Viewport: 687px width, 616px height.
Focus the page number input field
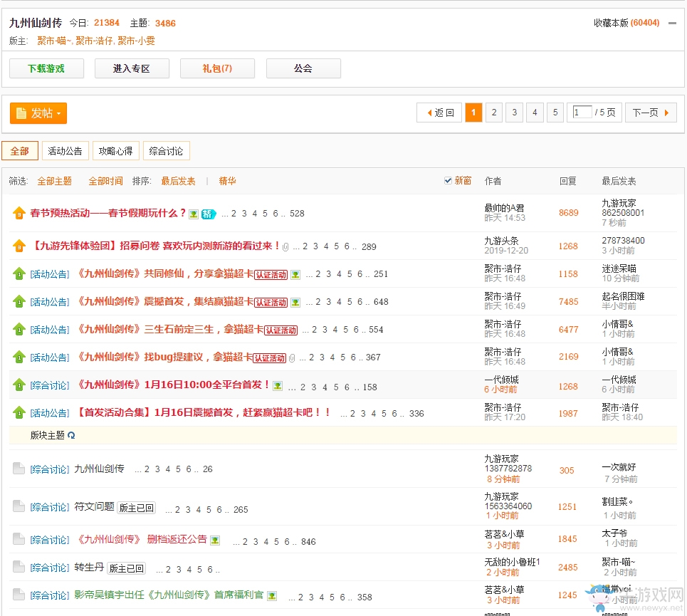(582, 112)
